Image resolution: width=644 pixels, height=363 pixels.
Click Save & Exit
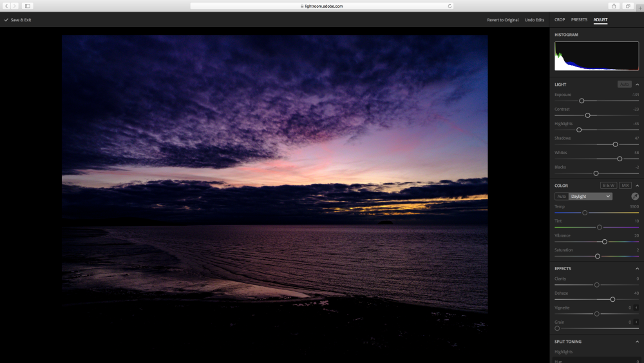(17, 20)
